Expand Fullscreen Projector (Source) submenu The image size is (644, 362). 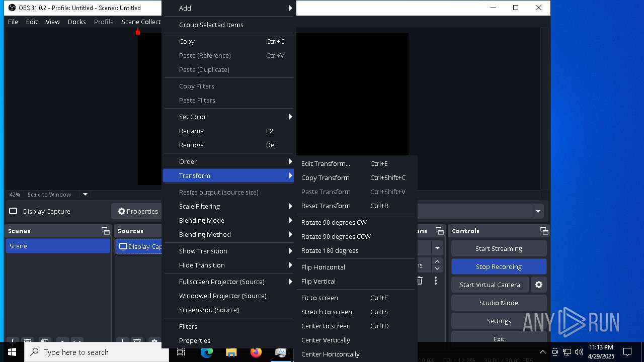coord(228,282)
